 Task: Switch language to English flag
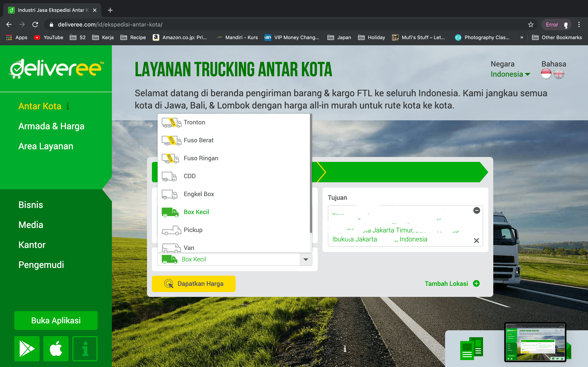559,74
